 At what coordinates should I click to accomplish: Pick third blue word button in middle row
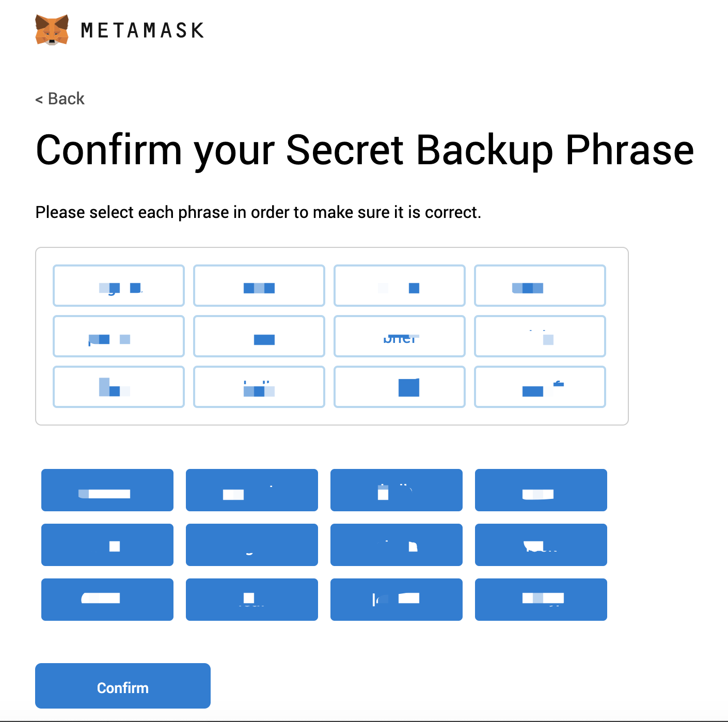397,545
